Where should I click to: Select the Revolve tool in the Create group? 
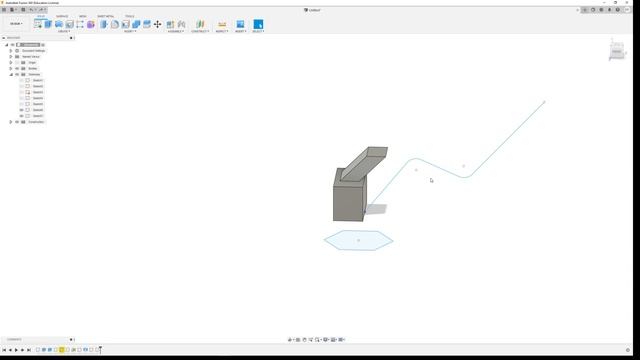pyautogui.click(x=59, y=24)
